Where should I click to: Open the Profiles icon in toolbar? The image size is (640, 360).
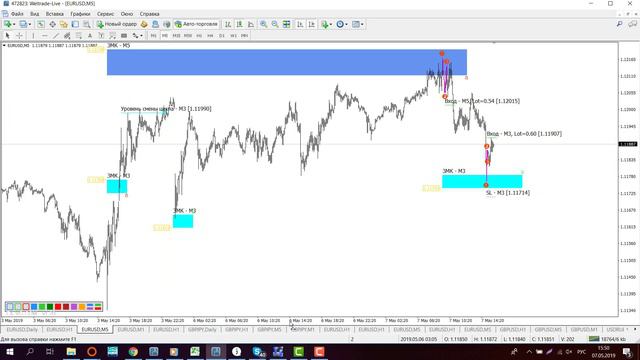pyautogui.click(x=23, y=24)
